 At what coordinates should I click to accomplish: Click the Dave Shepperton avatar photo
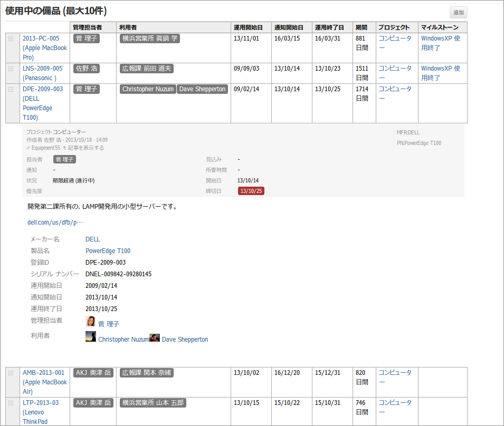(x=155, y=338)
